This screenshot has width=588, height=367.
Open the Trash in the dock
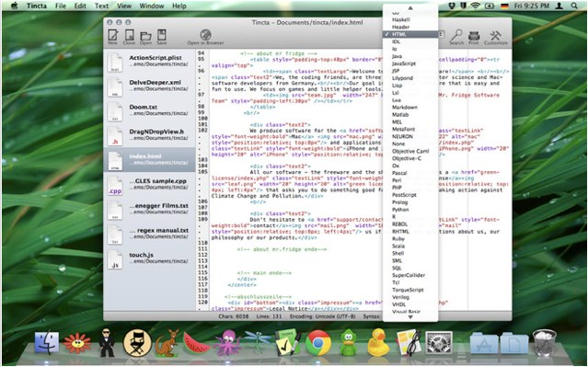[544, 343]
